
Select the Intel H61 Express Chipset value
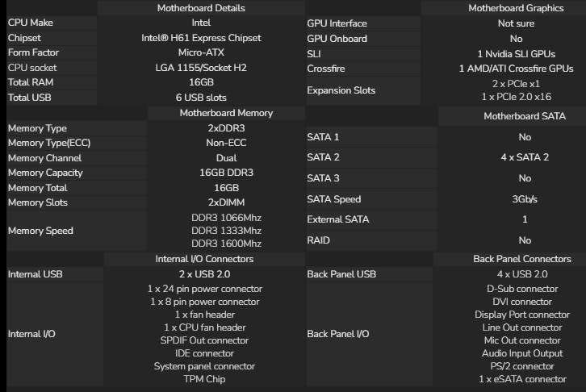(201, 38)
